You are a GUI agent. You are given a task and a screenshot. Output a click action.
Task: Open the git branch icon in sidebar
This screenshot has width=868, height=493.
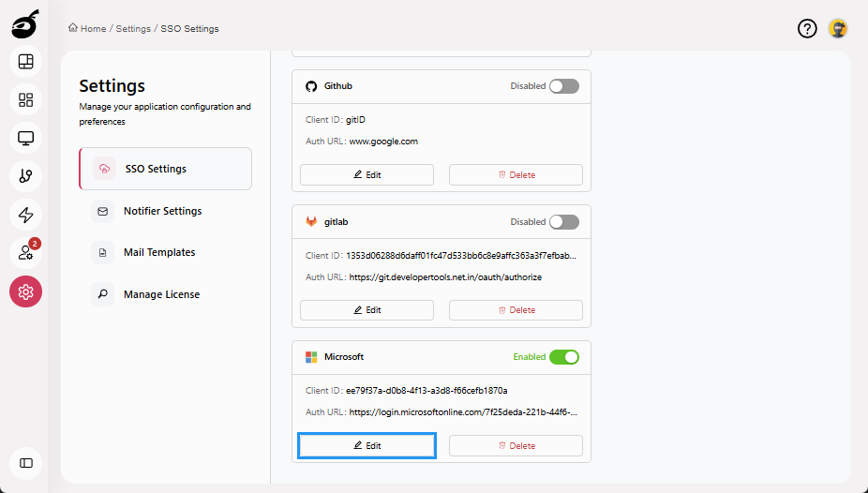point(25,176)
